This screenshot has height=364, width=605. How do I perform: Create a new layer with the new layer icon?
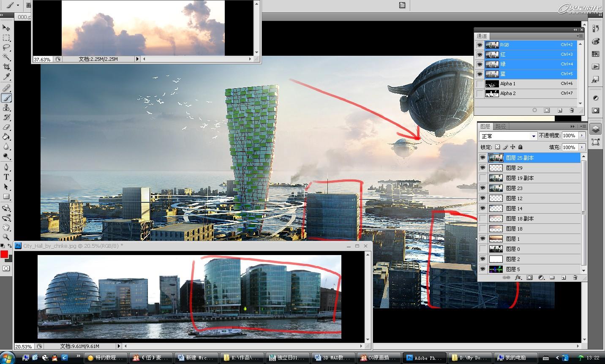click(564, 277)
